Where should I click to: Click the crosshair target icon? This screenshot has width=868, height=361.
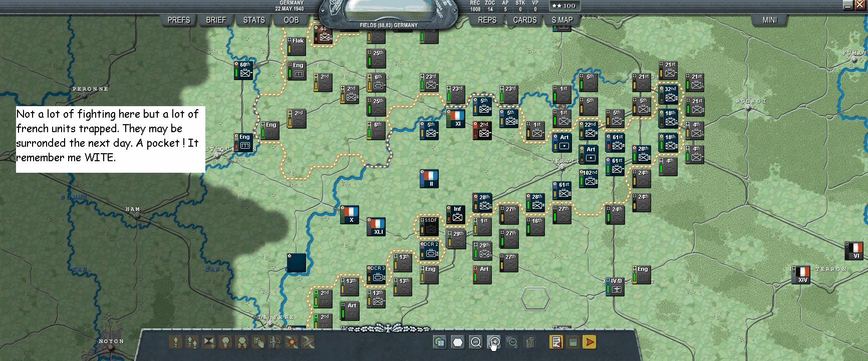275,342
